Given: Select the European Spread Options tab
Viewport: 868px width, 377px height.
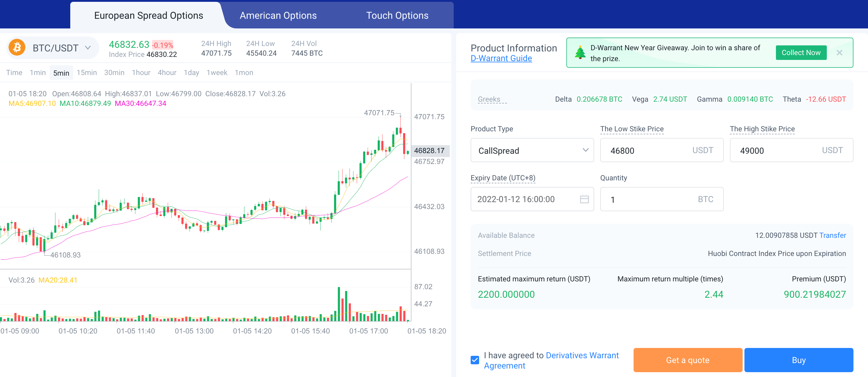Looking at the screenshot, I should (x=148, y=15).
